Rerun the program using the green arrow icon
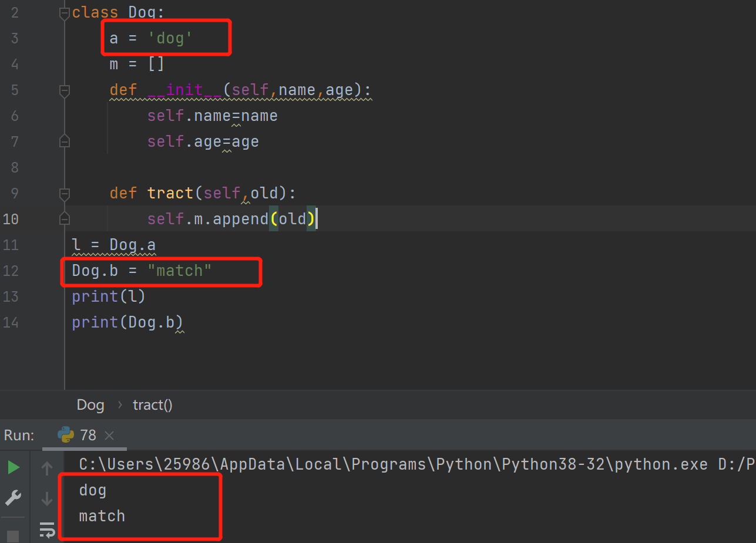This screenshot has height=543, width=756. coord(12,468)
